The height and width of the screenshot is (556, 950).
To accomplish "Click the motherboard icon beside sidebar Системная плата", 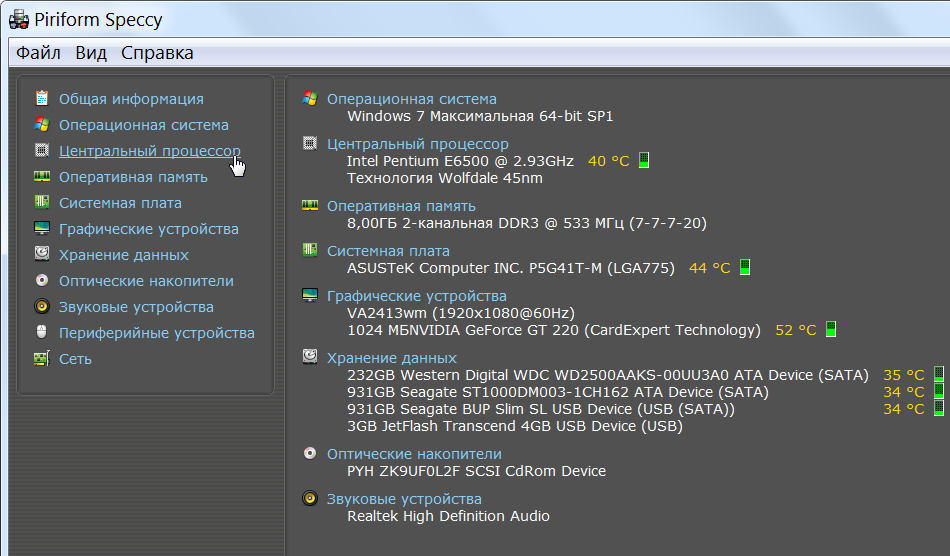I will [x=42, y=202].
